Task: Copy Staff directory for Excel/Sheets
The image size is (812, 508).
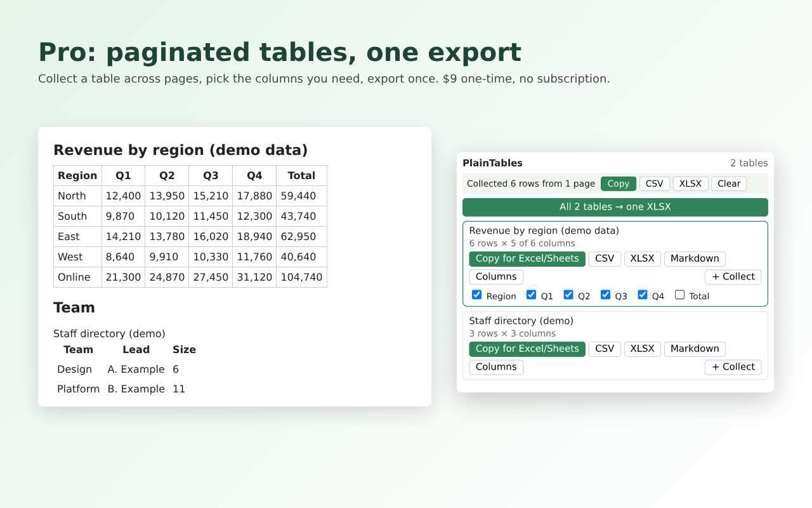Action: [527, 349]
